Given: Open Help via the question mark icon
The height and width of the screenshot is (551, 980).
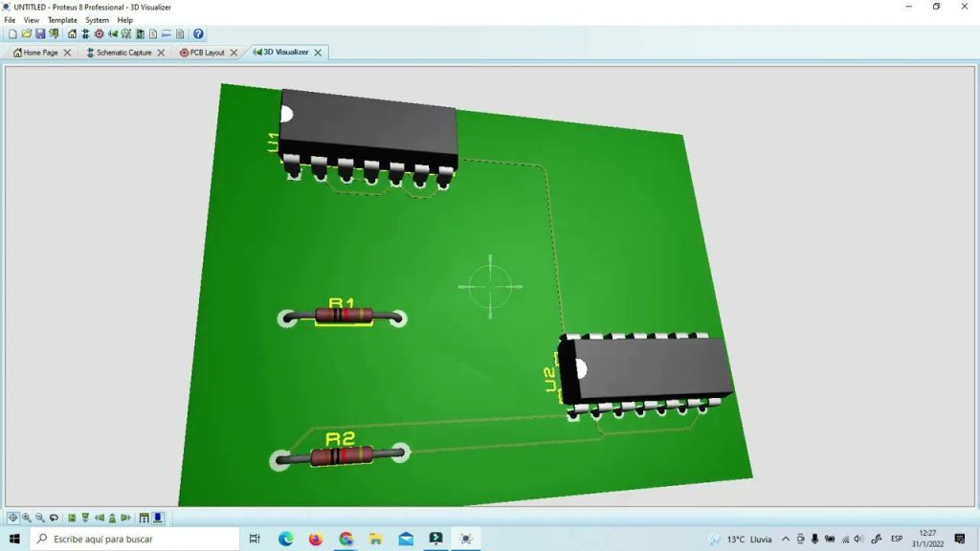Looking at the screenshot, I should [197, 33].
